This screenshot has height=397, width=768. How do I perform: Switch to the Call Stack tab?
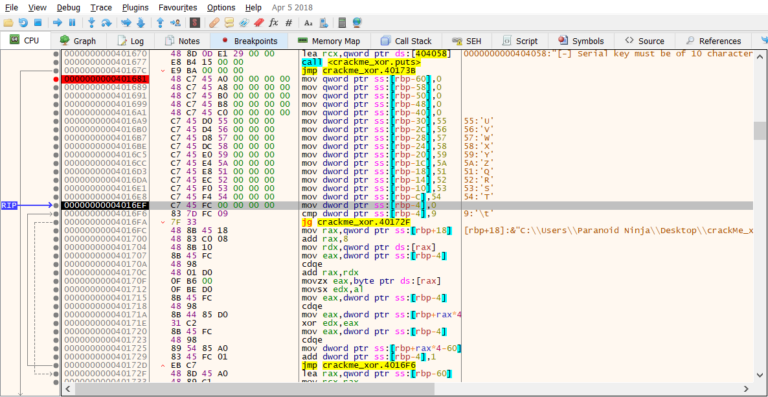[x=407, y=41]
